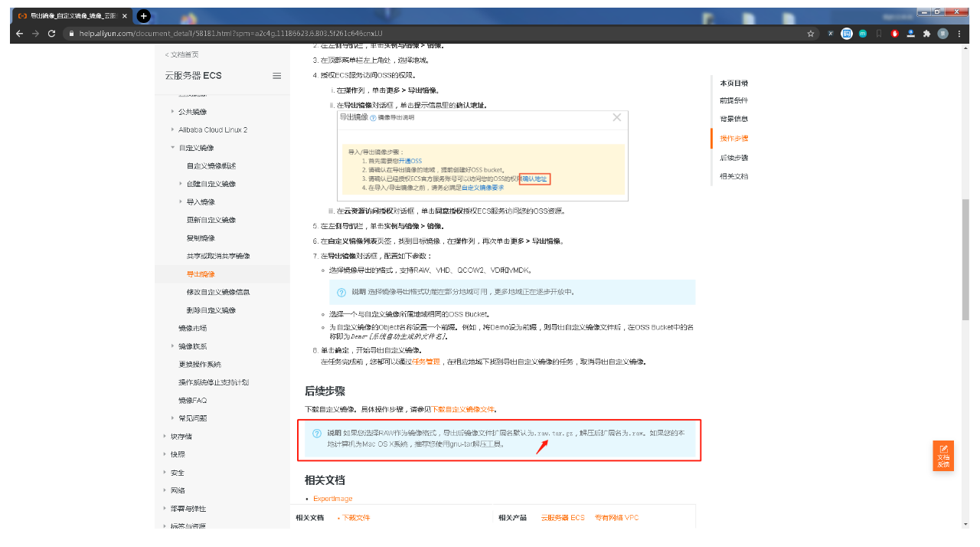Image resolution: width=980 pixels, height=547 pixels.
Task: Open 复制镜像 in the sidebar
Action: [x=201, y=238]
